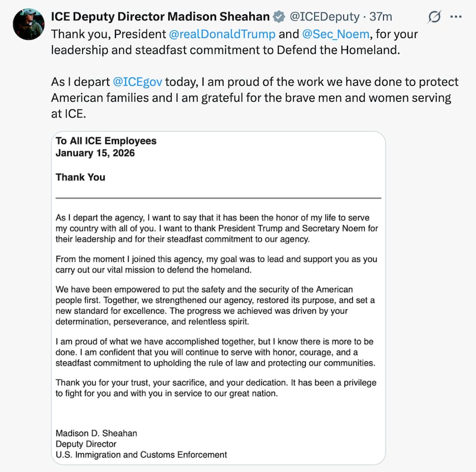Screen dimensions: 476x472
Task: Click the final paragraph of the letter image
Action: pyautogui.click(x=217, y=387)
